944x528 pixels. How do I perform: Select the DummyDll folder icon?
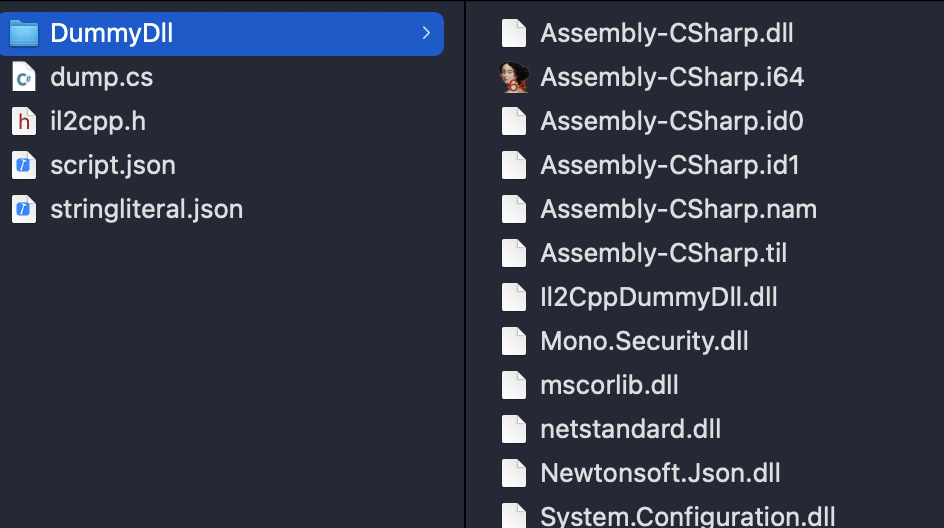[23, 33]
